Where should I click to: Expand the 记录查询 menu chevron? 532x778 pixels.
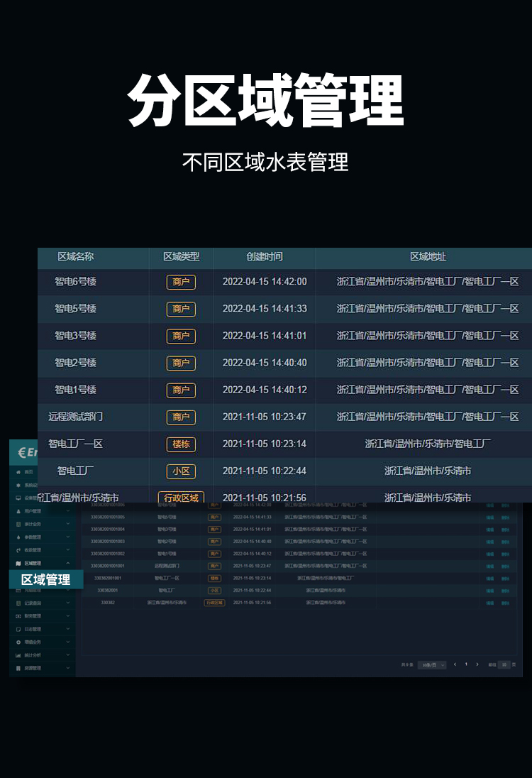click(x=68, y=603)
